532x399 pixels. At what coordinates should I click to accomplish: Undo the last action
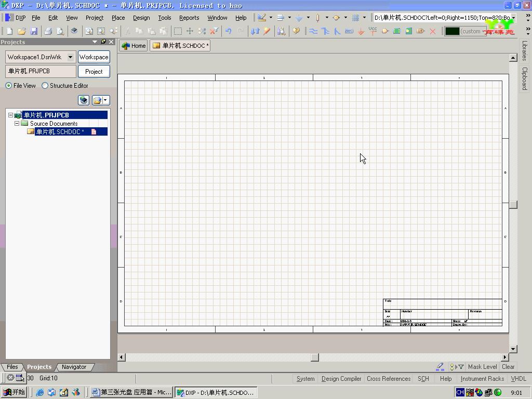pos(229,31)
